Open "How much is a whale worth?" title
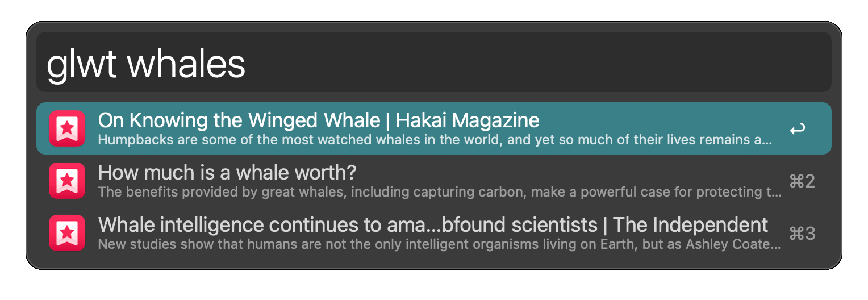This screenshot has height=300, width=868. 227,172
